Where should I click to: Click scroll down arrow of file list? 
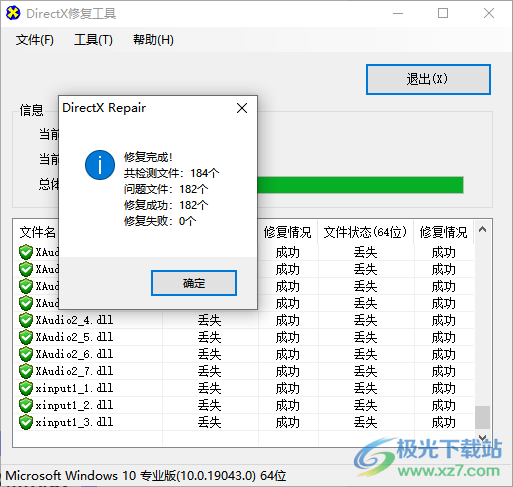click(482, 437)
